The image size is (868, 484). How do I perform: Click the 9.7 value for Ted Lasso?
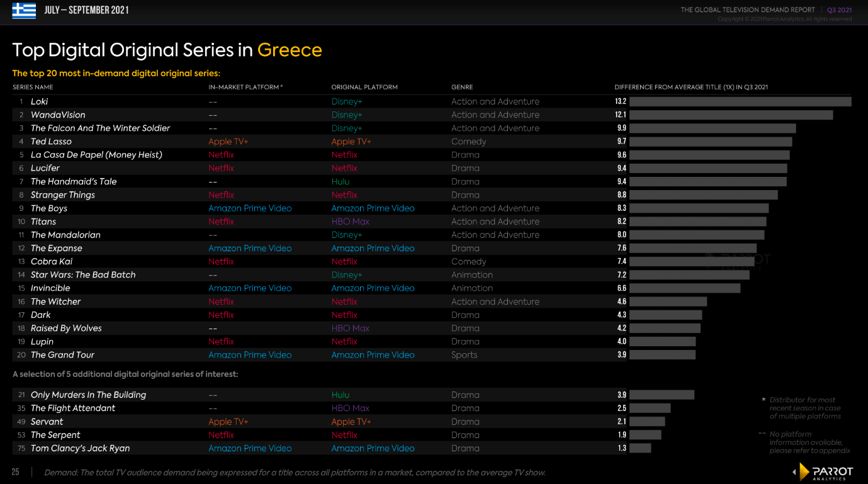pos(622,142)
